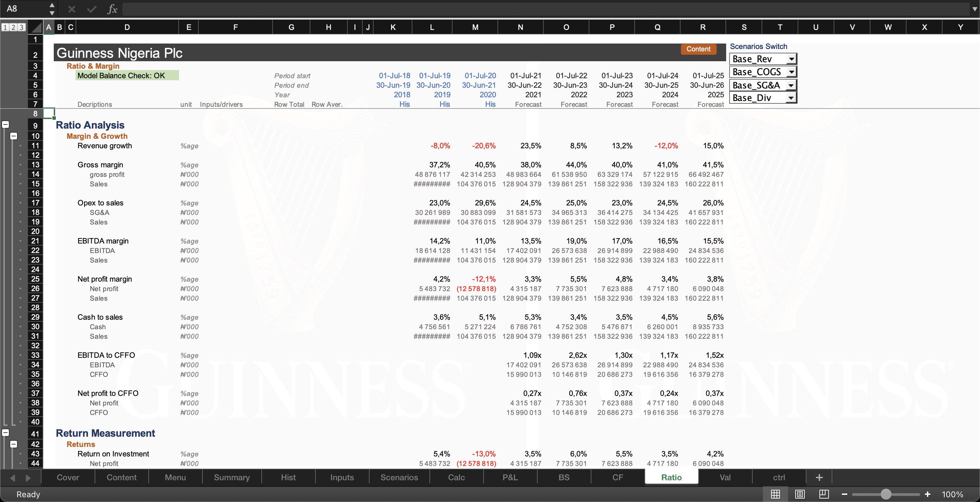Switch to the Summary sheet tab

click(x=232, y=477)
